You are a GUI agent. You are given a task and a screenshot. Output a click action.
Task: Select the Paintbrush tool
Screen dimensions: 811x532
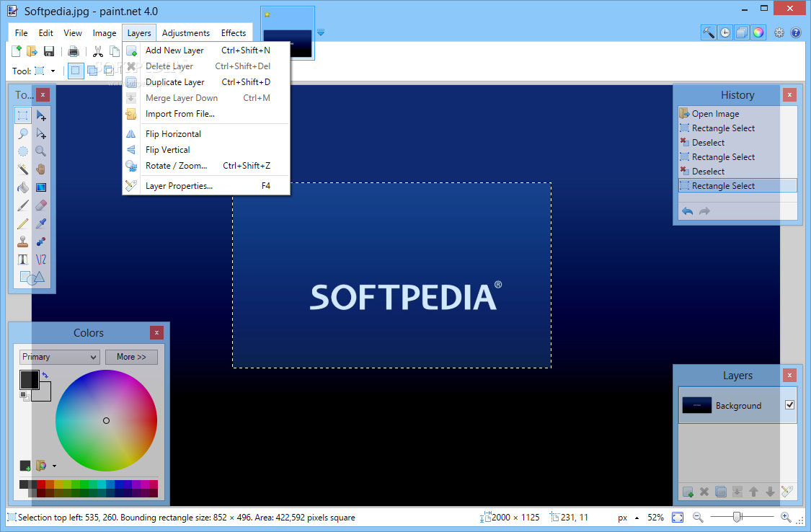click(x=23, y=205)
